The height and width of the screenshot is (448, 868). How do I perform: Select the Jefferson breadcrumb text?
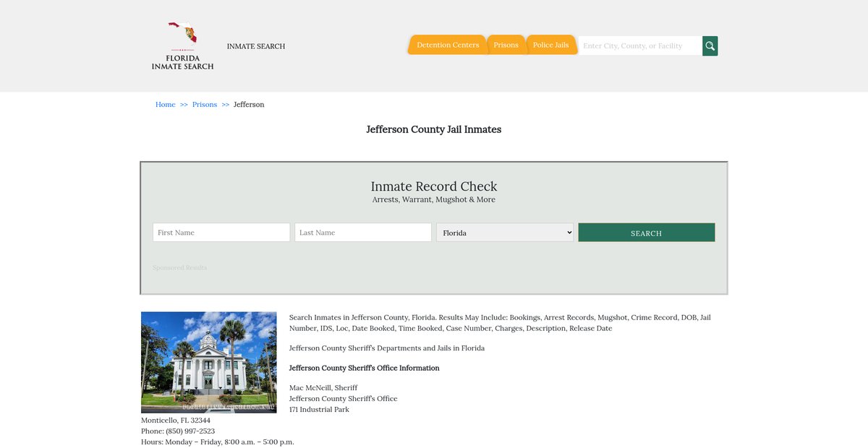[x=249, y=105]
